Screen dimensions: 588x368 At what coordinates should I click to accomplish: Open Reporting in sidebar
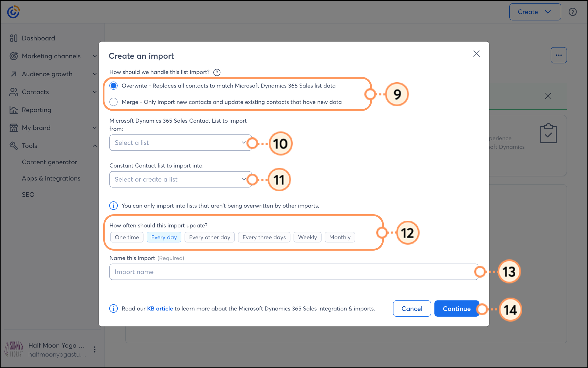coord(37,110)
